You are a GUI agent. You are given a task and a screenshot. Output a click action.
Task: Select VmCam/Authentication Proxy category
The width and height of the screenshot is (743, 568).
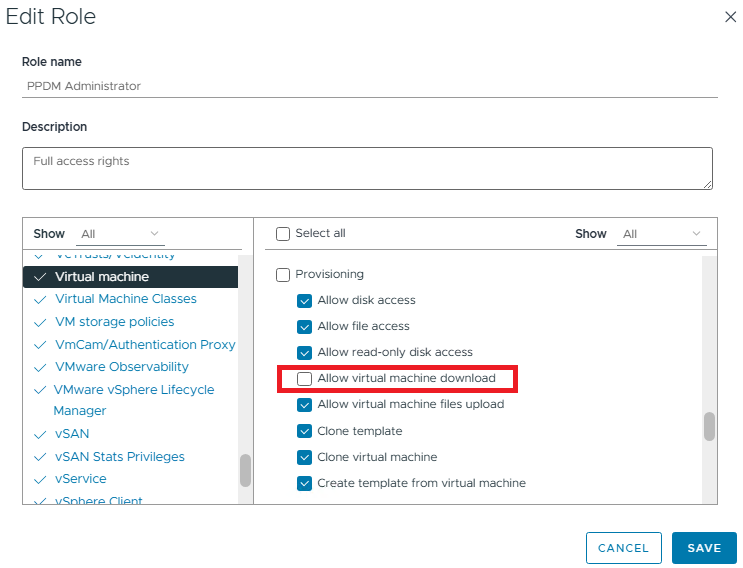(145, 344)
